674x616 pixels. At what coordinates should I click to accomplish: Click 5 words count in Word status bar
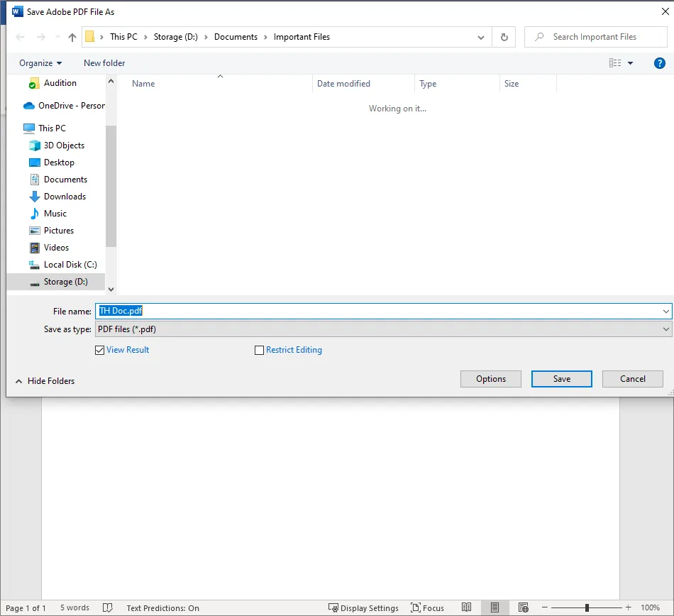coord(74,607)
